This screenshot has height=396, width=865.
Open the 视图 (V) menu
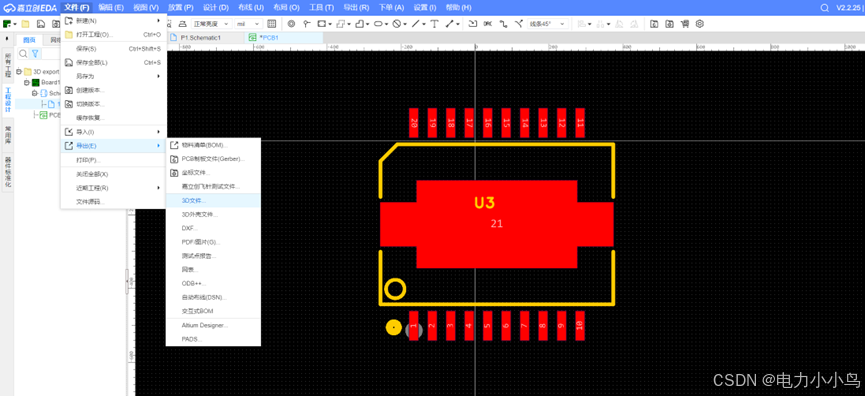[146, 8]
